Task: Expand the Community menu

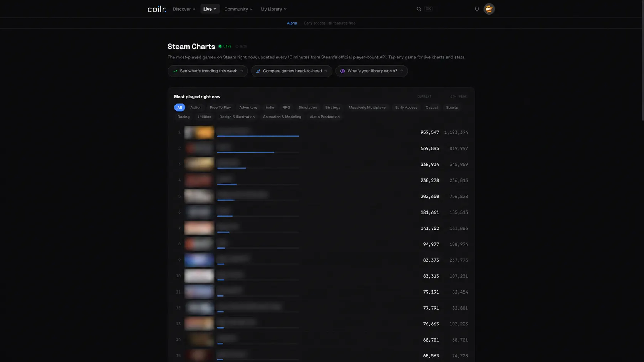Action: tap(238, 9)
